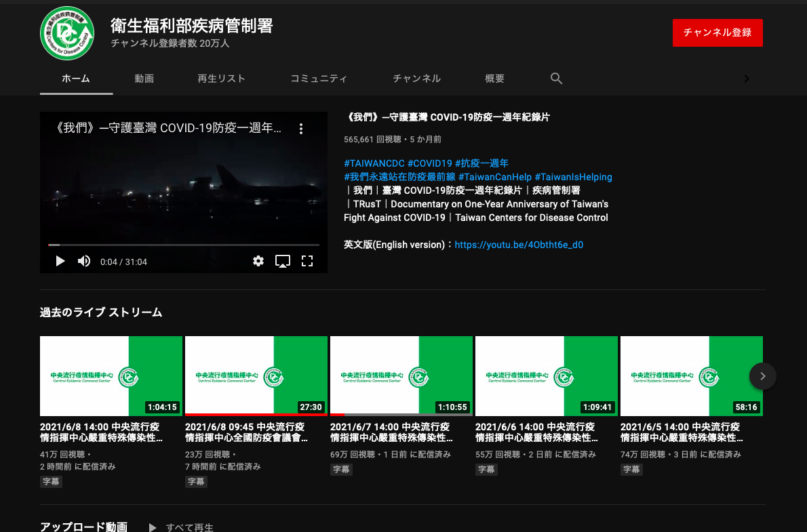Play all uploads via すべて再生
The width and height of the screenshot is (807, 532).
pyautogui.click(x=181, y=527)
